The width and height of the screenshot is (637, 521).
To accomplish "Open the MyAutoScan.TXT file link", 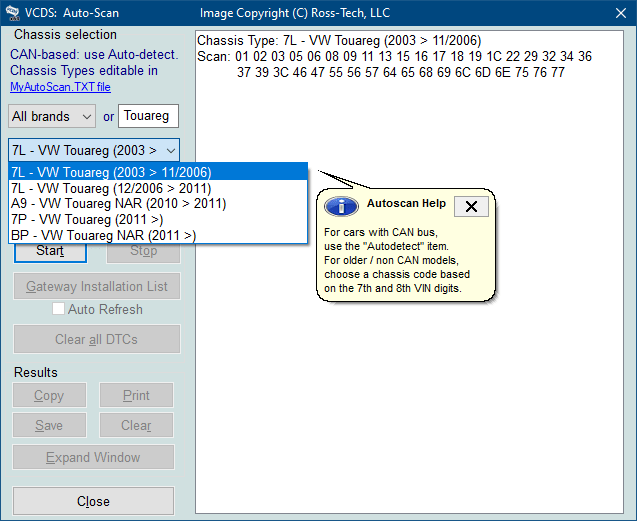I will [x=60, y=87].
